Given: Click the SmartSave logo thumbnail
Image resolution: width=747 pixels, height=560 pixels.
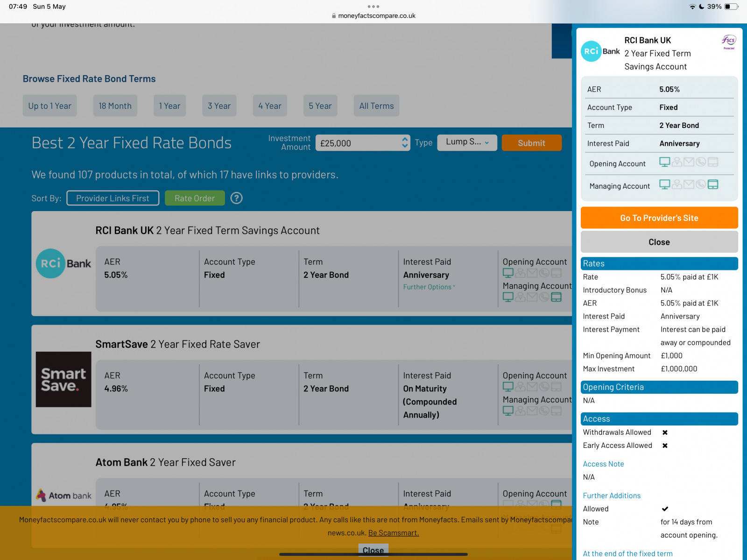Looking at the screenshot, I should (63, 379).
